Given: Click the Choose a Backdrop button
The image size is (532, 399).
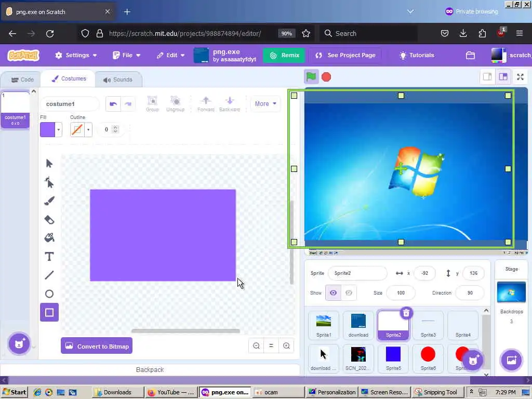Looking at the screenshot, I should pyautogui.click(x=511, y=360).
